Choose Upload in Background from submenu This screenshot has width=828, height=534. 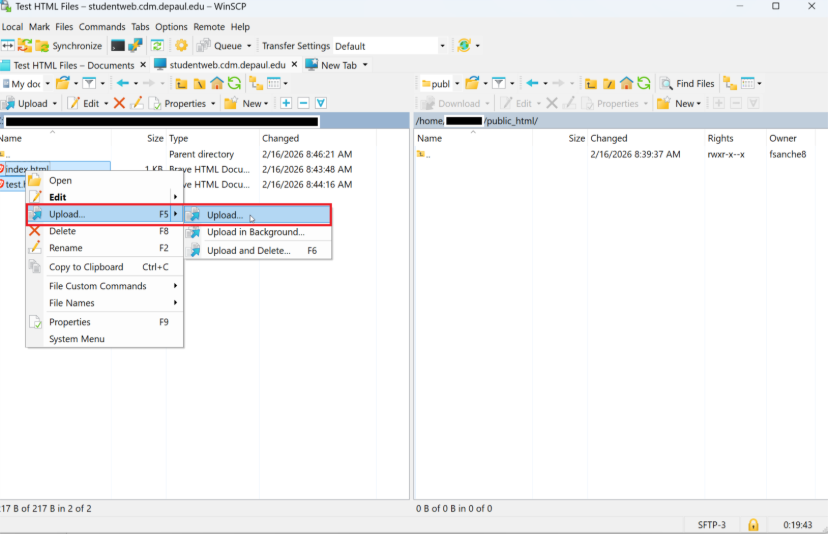pyautogui.click(x=255, y=232)
